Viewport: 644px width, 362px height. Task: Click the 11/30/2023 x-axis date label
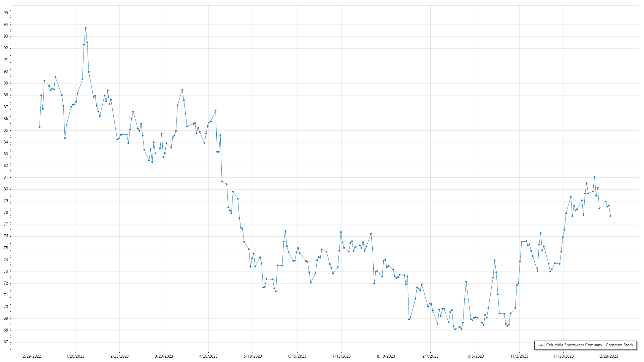tap(563, 356)
